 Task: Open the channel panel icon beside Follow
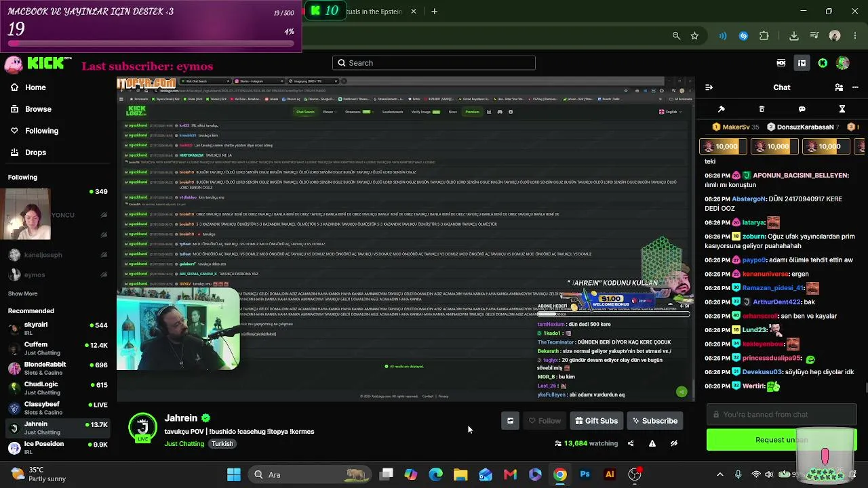coord(510,421)
